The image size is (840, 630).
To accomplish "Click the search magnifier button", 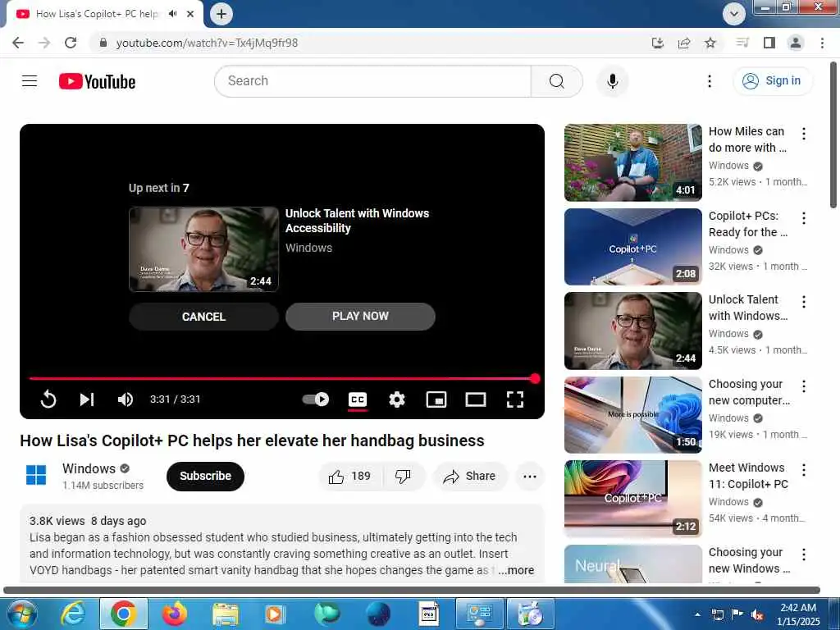I will (557, 81).
